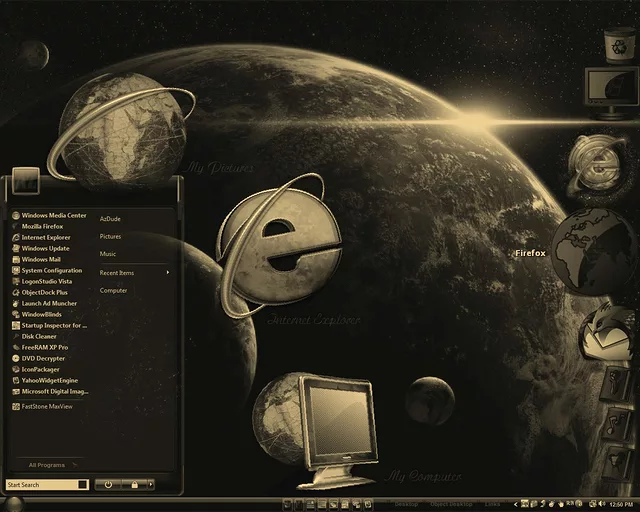Open the shutdown options arrow

click(x=151, y=484)
